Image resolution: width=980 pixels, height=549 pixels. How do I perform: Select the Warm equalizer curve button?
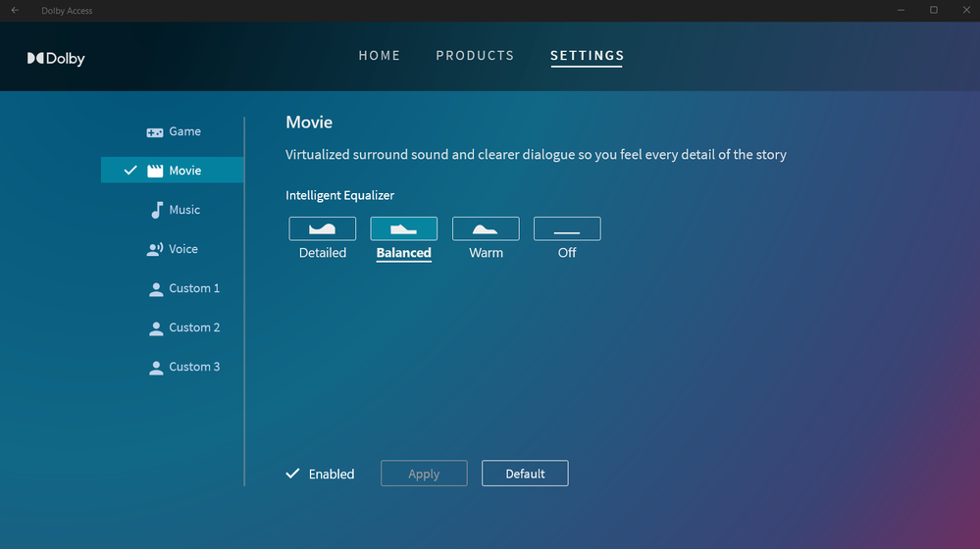(486, 228)
